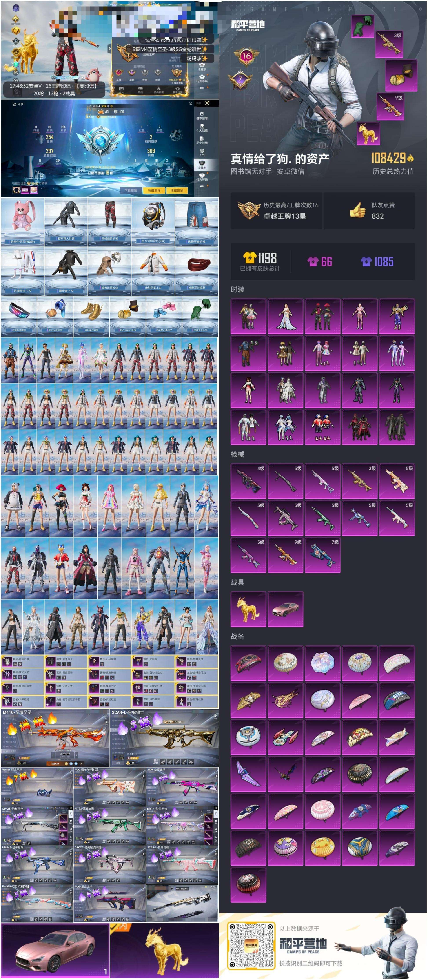Click the 下载藏馆 button

pyautogui.click(x=131, y=191)
